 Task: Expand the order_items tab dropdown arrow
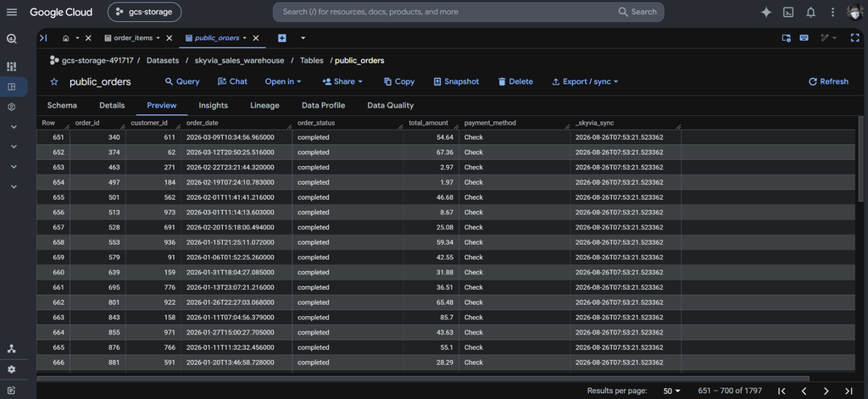(x=159, y=38)
